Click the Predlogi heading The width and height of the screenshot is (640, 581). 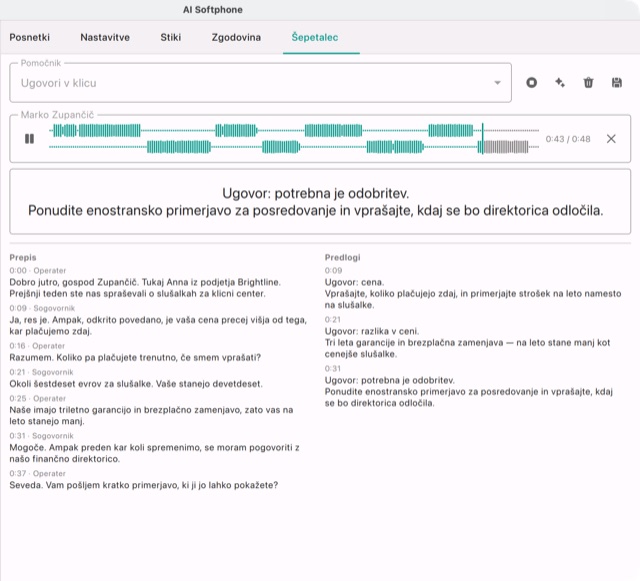coord(342,257)
